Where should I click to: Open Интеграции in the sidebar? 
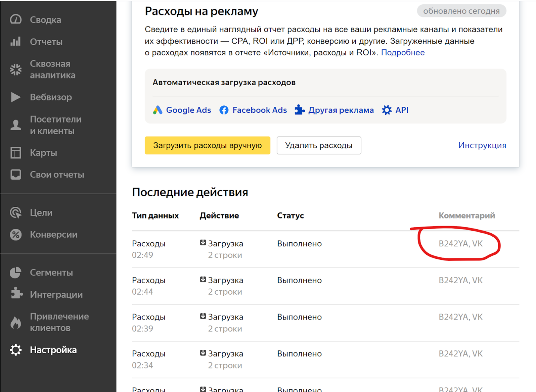[56, 295]
